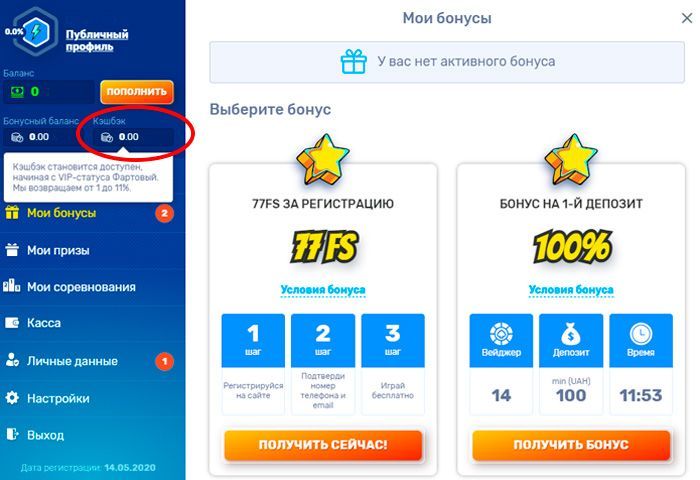
Task: Click the lightning bolt profile avatar
Action: point(36,32)
